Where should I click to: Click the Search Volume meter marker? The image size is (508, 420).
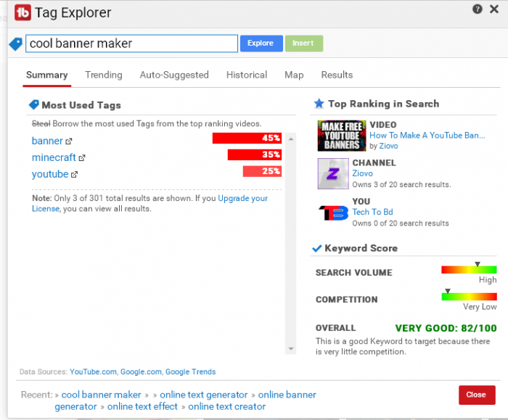pos(478,264)
